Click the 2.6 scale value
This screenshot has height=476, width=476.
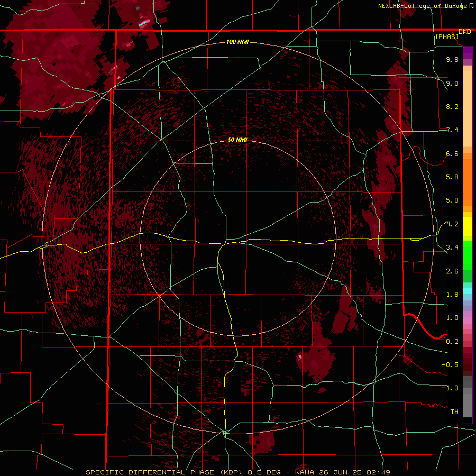click(x=452, y=271)
